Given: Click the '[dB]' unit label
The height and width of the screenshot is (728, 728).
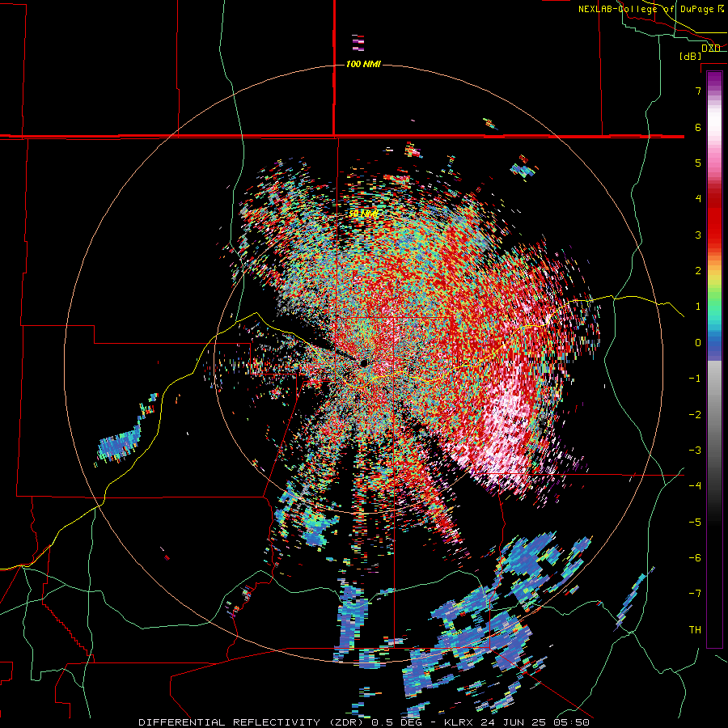Looking at the screenshot, I should [690, 56].
